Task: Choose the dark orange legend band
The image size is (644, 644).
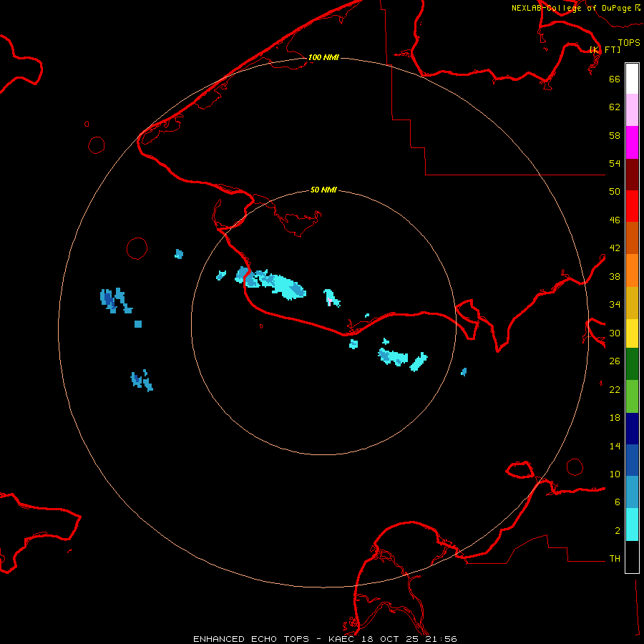Action: click(x=632, y=238)
